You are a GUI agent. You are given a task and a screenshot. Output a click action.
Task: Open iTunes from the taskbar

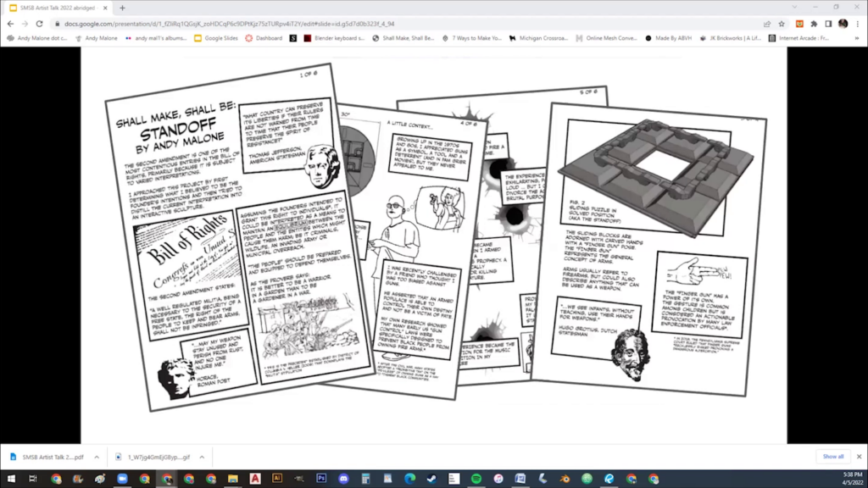[x=498, y=479]
